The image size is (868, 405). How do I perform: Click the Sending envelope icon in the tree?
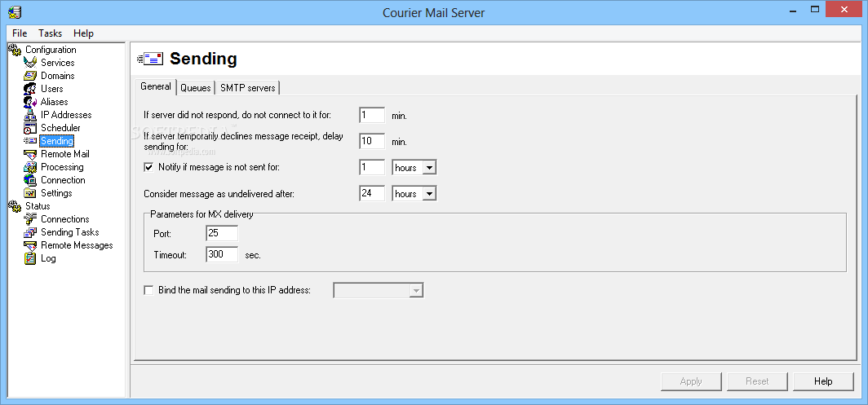30,141
